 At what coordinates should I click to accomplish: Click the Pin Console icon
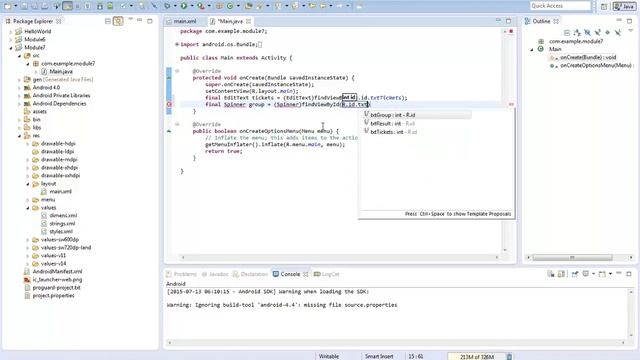tap(575, 274)
